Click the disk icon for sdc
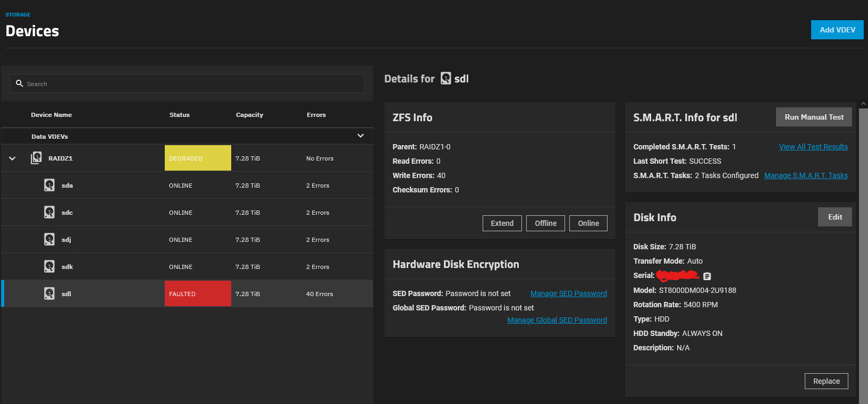The width and height of the screenshot is (868, 404). coord(49,212)
